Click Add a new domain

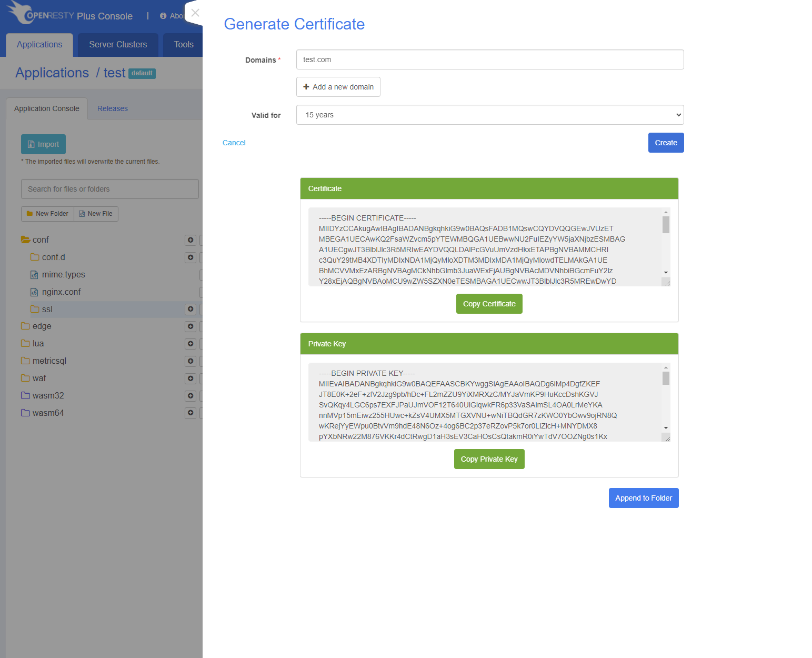click(x=338, y=87)
